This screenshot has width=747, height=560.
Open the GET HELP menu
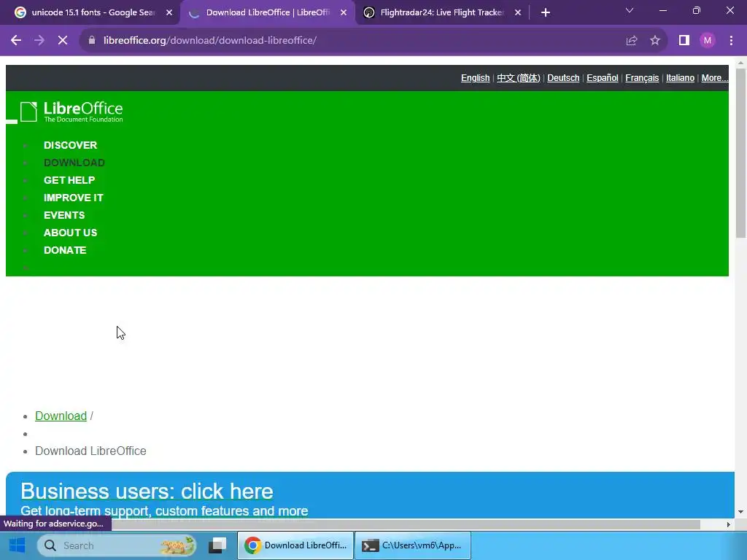click(x=69, y=181)
